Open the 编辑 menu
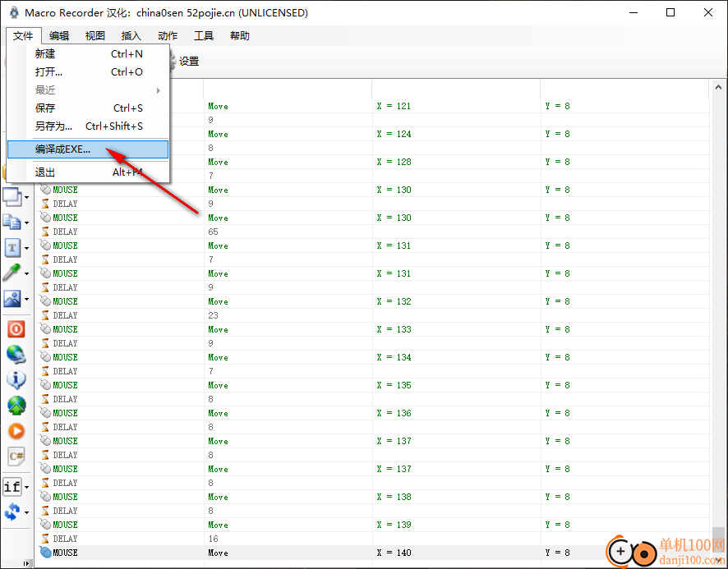 pyautogui.click(x=59, y=36)
